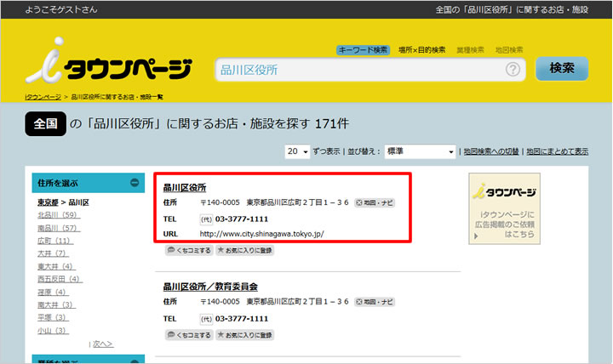Open 地図検索への切替 link

[491, 151]
